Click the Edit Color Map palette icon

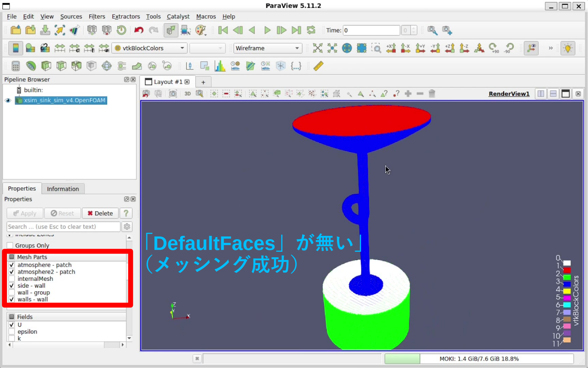[x=201, y=30]
